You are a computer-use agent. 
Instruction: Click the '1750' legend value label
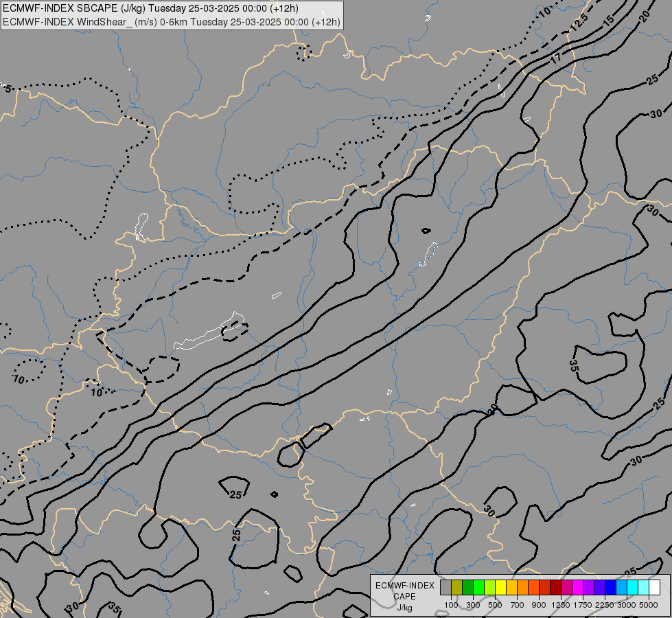click(x=583, y=605)
